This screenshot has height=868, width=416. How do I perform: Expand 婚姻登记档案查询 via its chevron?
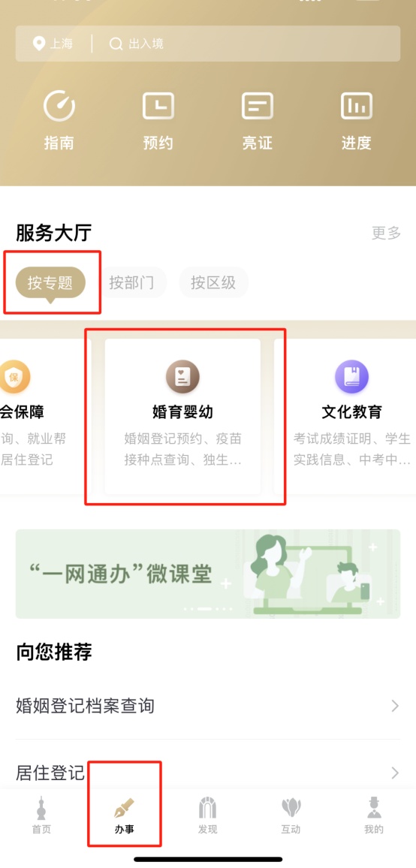395,706
